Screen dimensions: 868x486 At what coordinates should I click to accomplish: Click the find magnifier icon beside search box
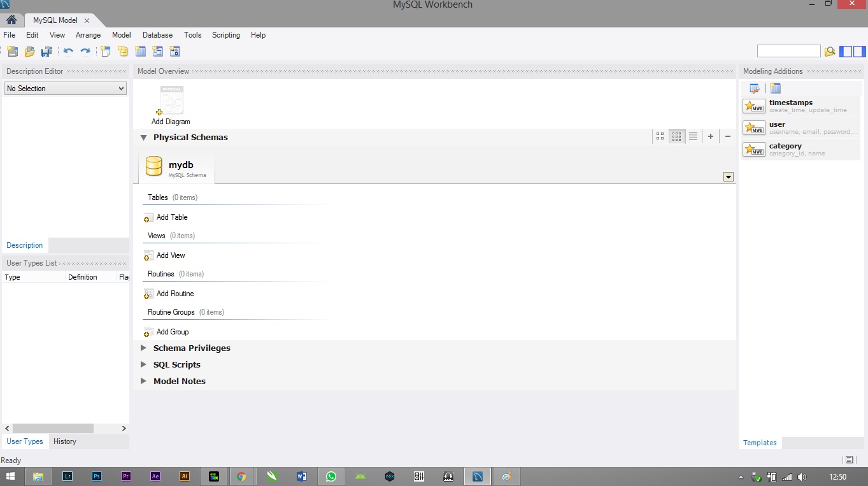tap(830, 52)
